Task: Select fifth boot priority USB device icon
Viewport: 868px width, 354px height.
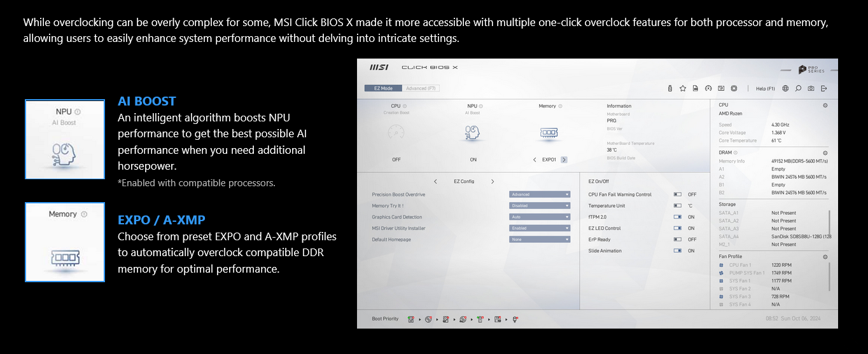Action: coord(480,319)
